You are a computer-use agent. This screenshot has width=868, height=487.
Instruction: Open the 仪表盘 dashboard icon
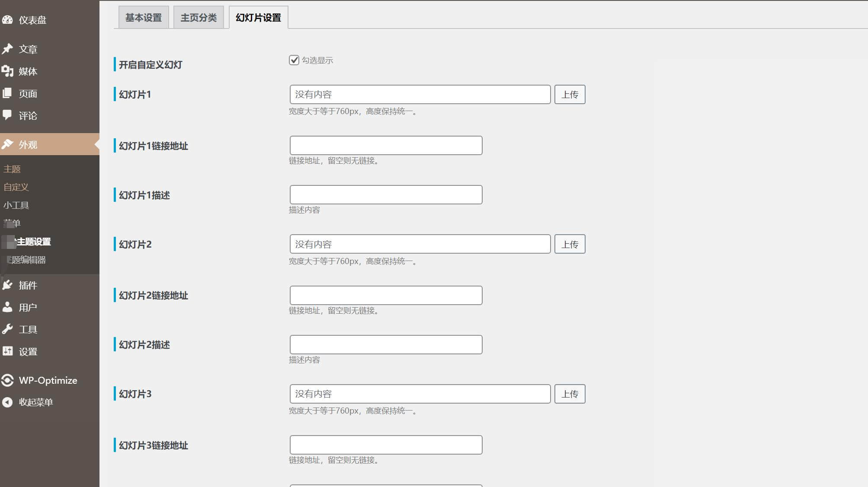pos(7,20)
